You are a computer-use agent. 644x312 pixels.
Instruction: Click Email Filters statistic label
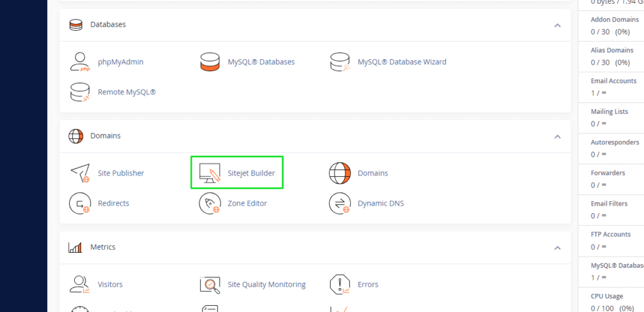pos(609,204)
